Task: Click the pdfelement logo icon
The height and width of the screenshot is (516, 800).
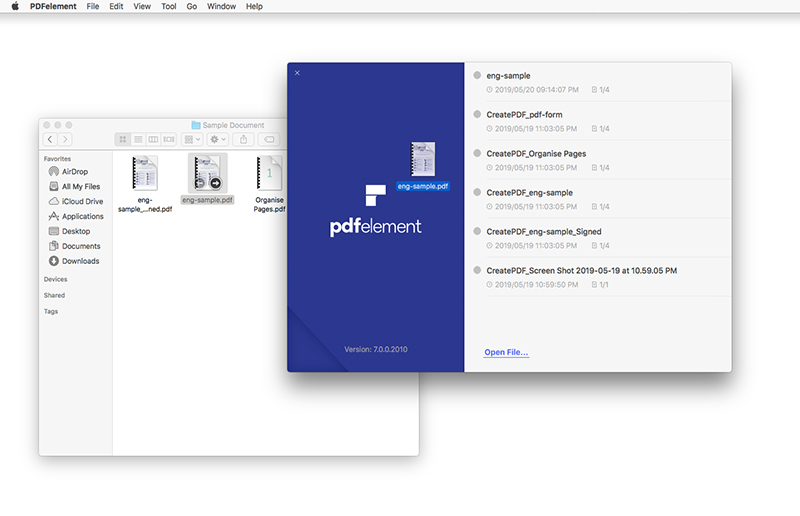Action: pyautogui.click(x=376, y=195)
